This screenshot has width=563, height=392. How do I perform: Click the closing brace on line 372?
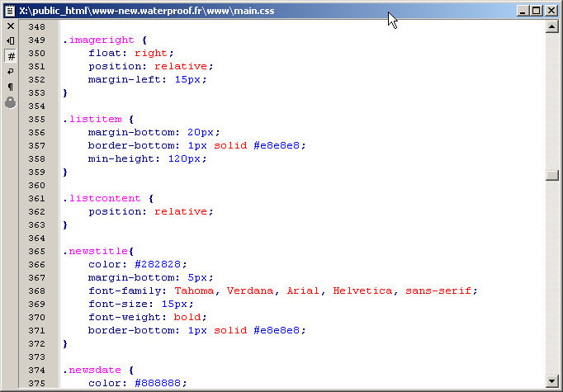pyautogui.click(x=65, y=343)
